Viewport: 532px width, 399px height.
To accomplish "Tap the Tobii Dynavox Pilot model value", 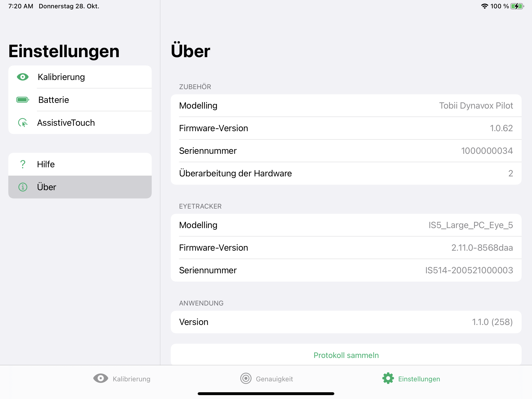I will tap(476, 106).
